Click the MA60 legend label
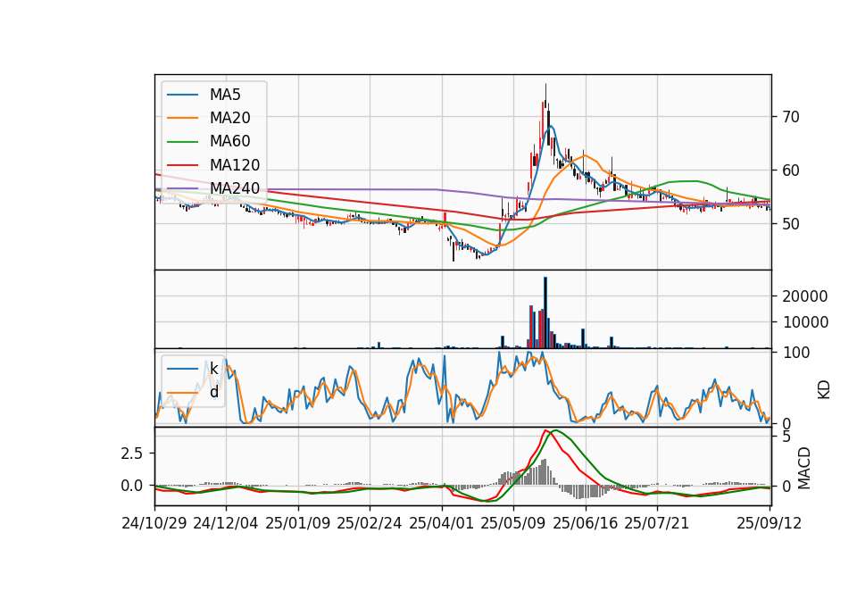The width and height of the screenshot is (857, 616). pos(230,142)
